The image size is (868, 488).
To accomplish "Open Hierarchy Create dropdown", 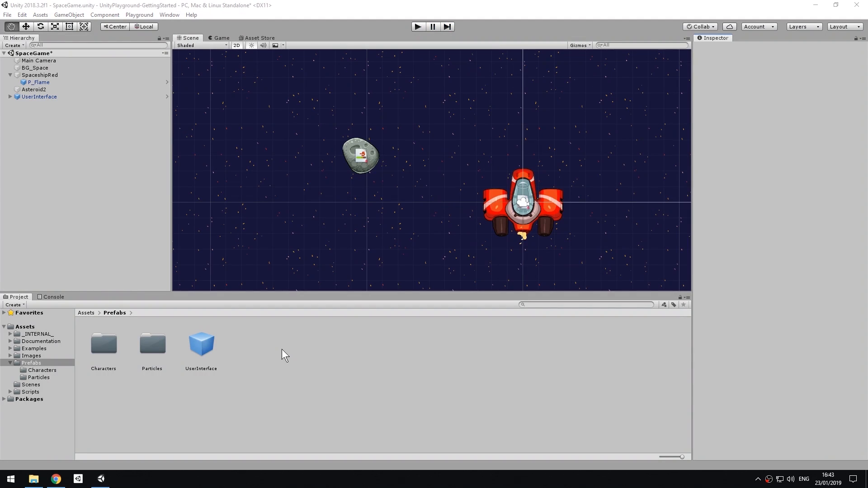I will (x=14, y=45).
